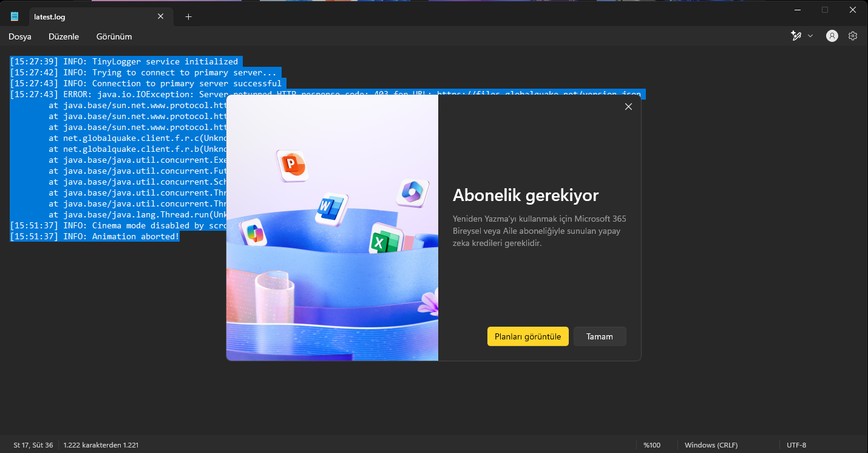The image size is (868, 453).
Task: Click the zoom level %100 in status bar
Action: (652, 445)
